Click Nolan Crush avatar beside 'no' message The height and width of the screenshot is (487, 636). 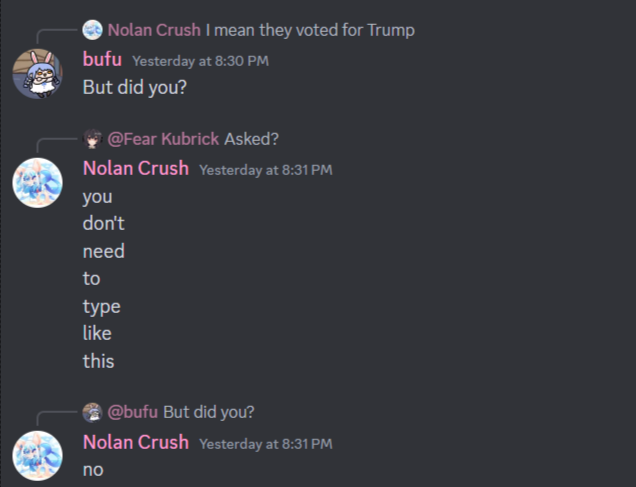[x=37, y=456]
